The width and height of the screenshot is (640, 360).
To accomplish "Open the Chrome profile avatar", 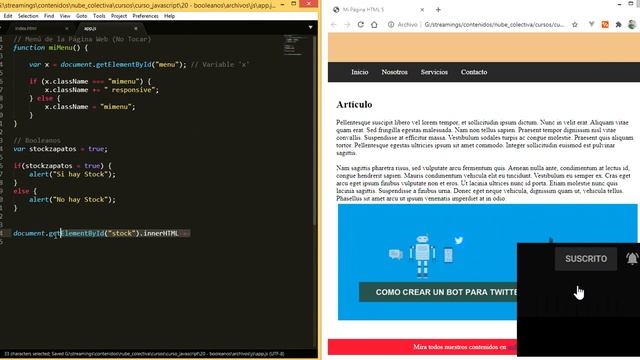I will [x=632, y=24].
